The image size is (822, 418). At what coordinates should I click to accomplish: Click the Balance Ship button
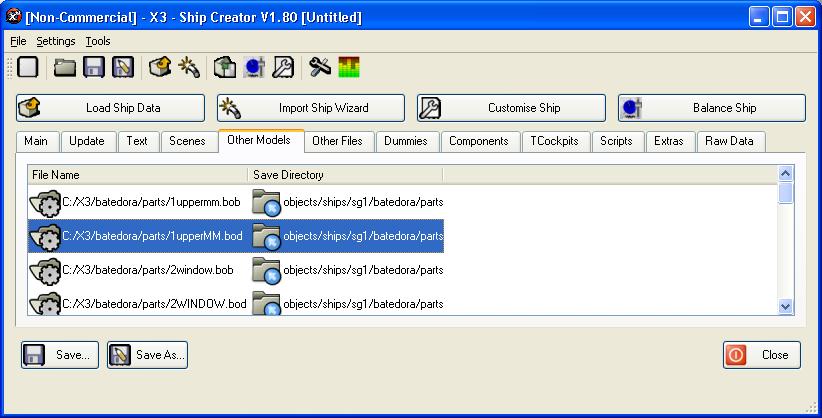pos(711,108)
